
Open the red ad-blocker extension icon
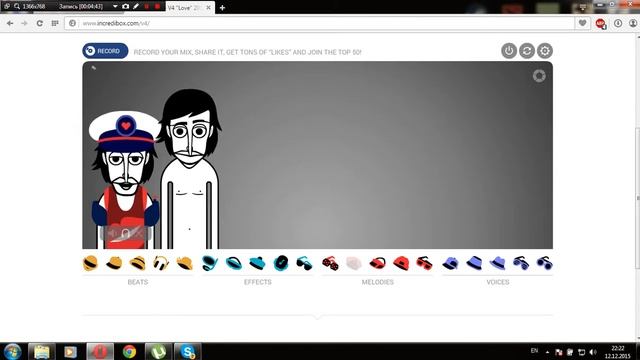tap(600, 24)
